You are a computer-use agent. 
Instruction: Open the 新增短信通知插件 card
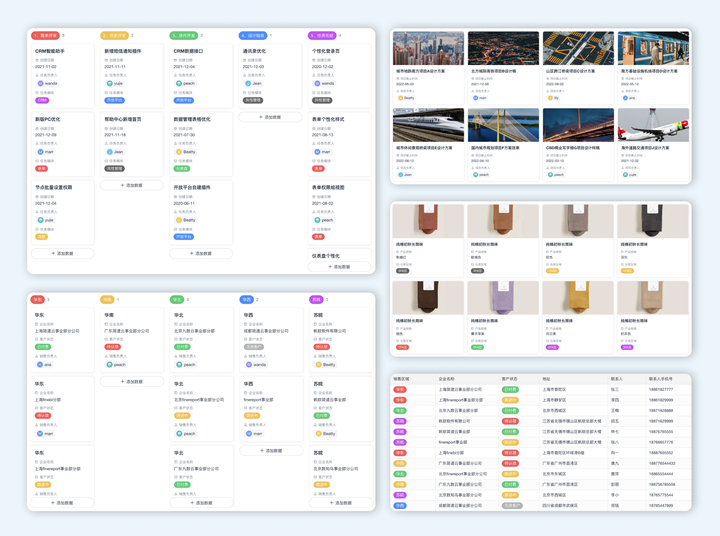pyautogui.click(x=132, y=76)
